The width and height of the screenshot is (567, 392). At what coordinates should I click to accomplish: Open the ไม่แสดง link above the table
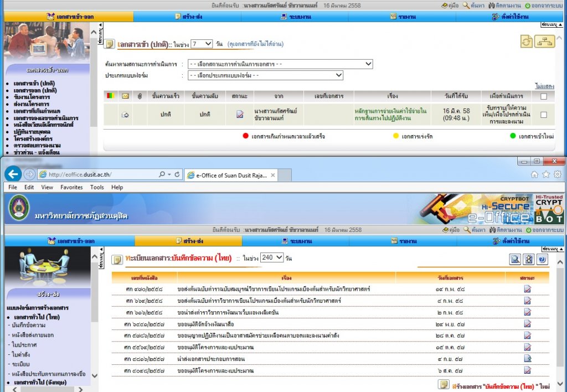tap(545, 86)
